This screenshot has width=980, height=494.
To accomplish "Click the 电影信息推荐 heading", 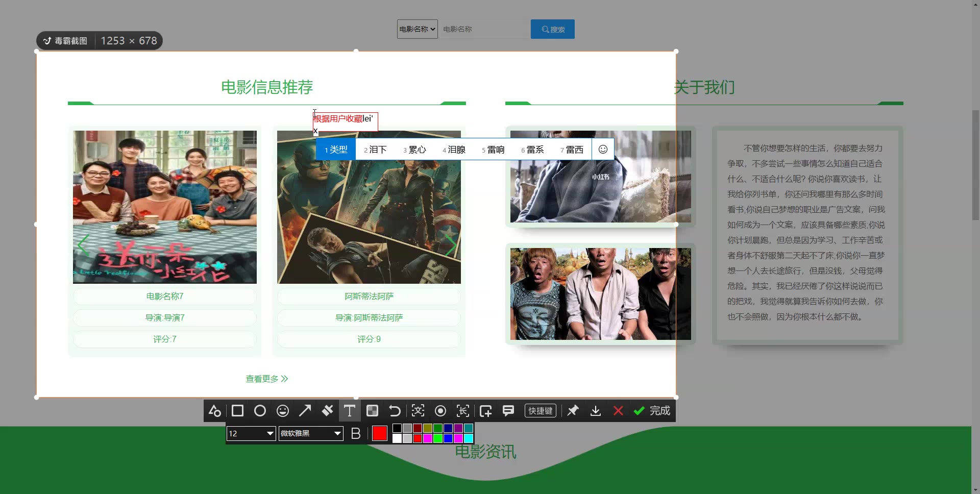I will 267,87.
